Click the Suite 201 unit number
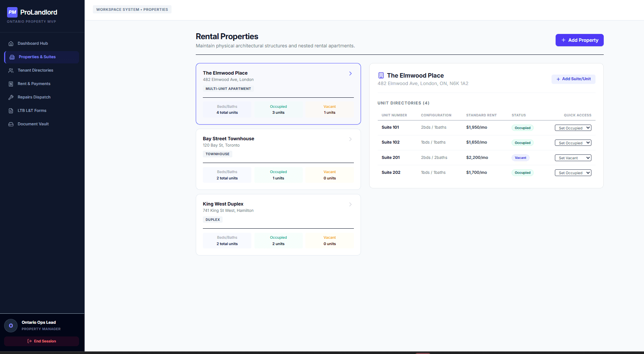Screen dimensions: 644x354 tap(391, 158)
